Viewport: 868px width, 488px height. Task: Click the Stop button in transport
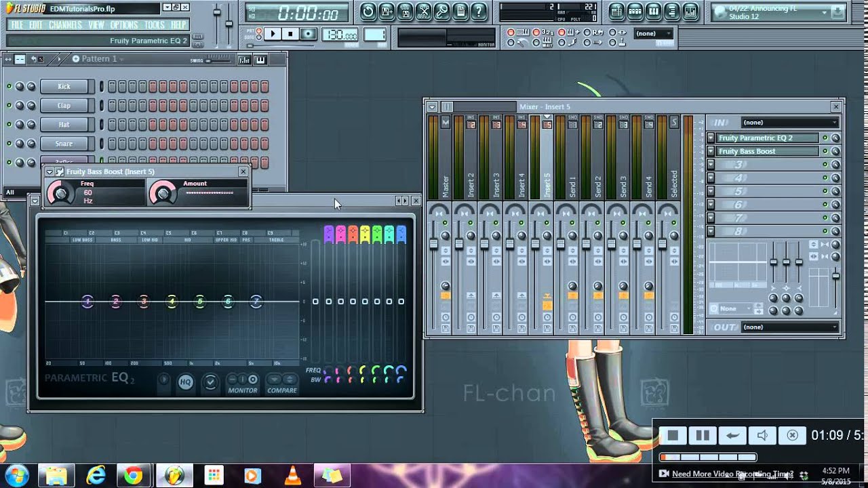tap(290, 34)
